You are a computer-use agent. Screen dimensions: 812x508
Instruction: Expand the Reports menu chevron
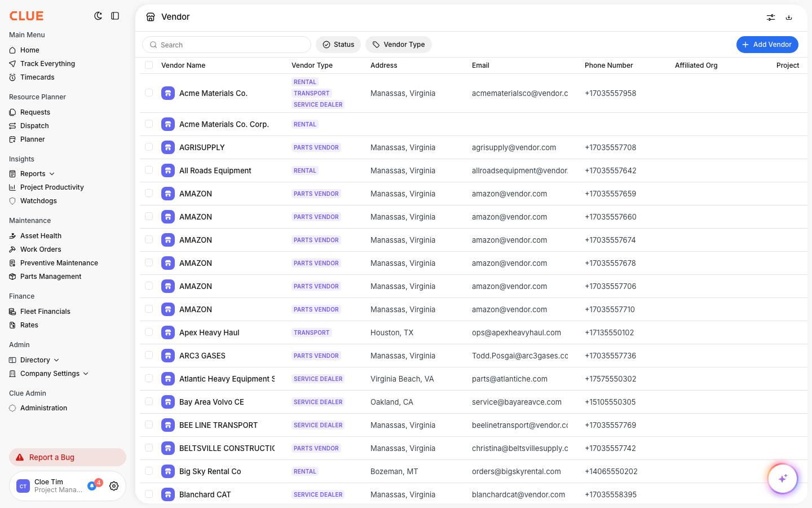tap(52, 174)
